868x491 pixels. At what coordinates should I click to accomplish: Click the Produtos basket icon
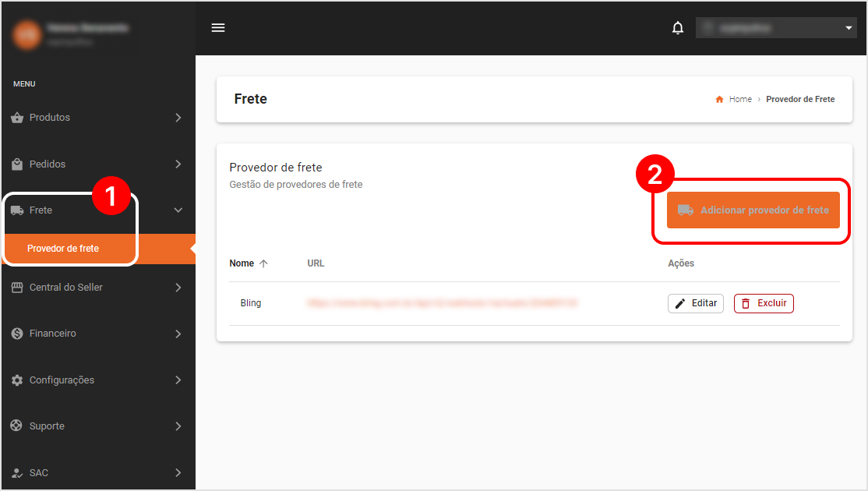(17, 118)
